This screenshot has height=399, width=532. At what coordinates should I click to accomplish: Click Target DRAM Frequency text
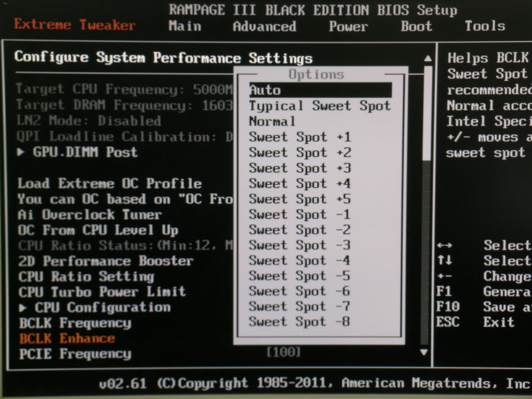click(125, 105)
